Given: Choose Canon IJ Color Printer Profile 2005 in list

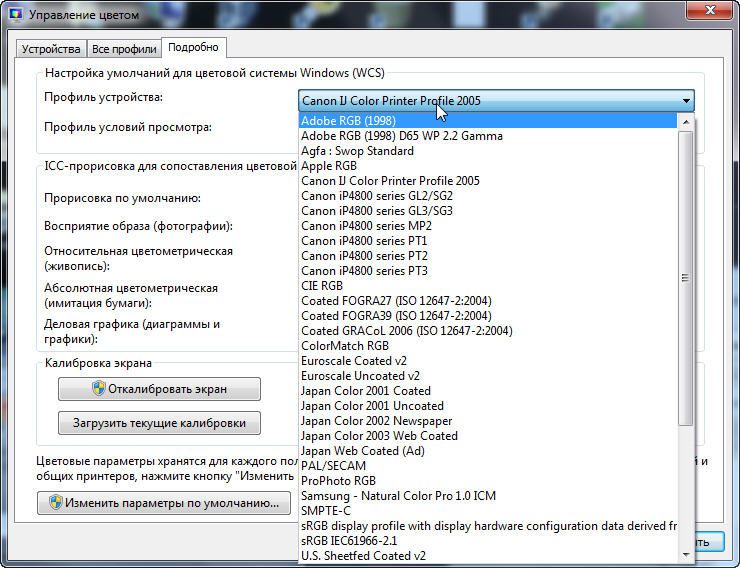Looking at the screenshot, I should tap(488, 181).
